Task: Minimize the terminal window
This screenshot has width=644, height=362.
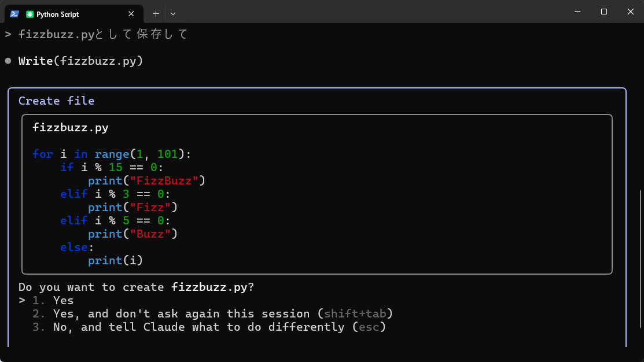Action: 577,12
